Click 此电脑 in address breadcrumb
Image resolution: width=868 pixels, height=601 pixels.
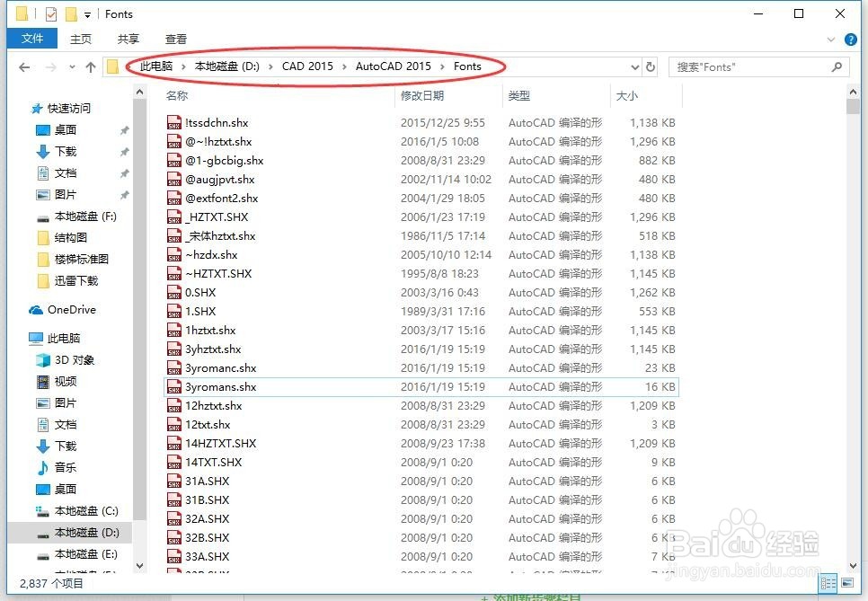(156, 66)
